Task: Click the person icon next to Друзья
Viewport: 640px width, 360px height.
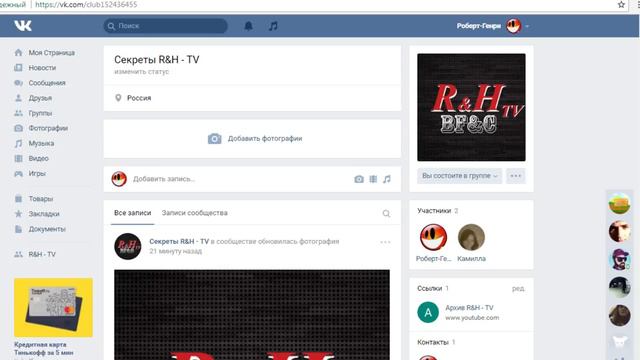Action: pos(18,98)
